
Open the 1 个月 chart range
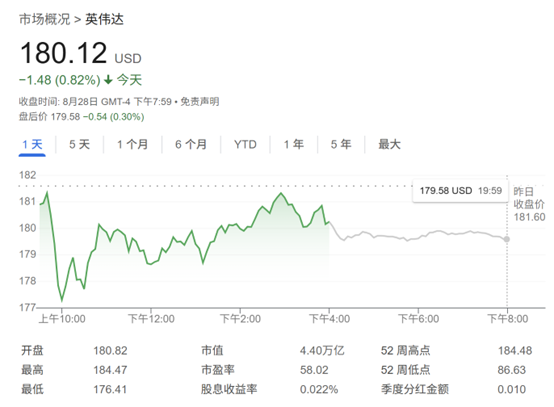(x=132, y=144)
